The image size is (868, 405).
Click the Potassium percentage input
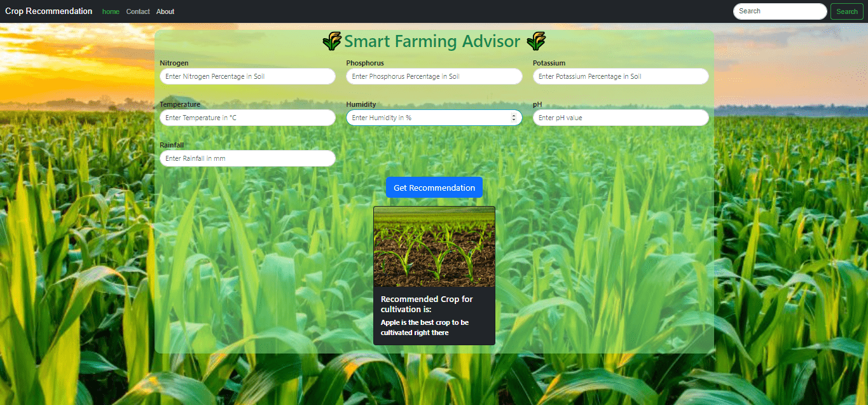pyautogui.click(x=621, y=76)
